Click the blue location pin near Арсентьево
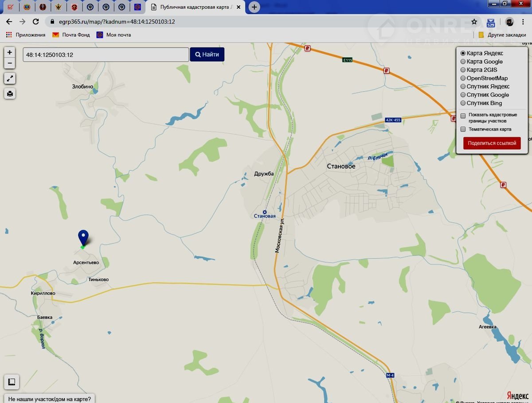The width and height of the screenshot is (532, 403). point(83,237)
